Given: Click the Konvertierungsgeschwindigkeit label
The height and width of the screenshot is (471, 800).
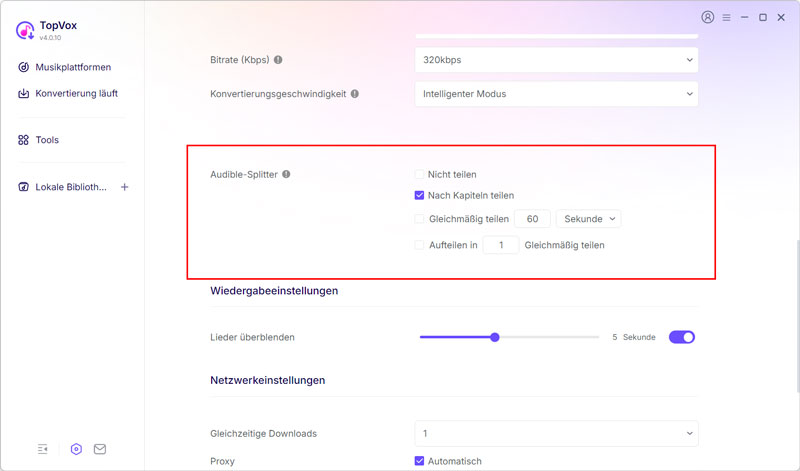Looking at the screenshot, I should [278, 94].
